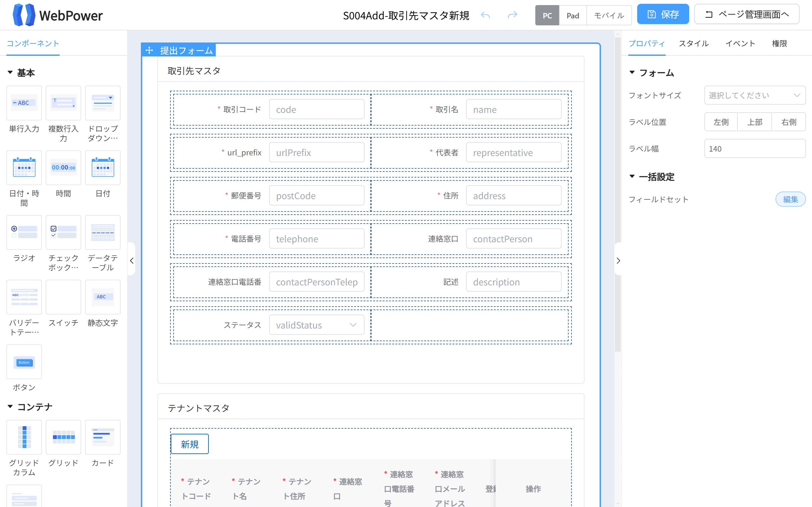This screenshot has width=812, height=507.
Task: Collapse the 一括設定 property section
Action: (632, 176)
